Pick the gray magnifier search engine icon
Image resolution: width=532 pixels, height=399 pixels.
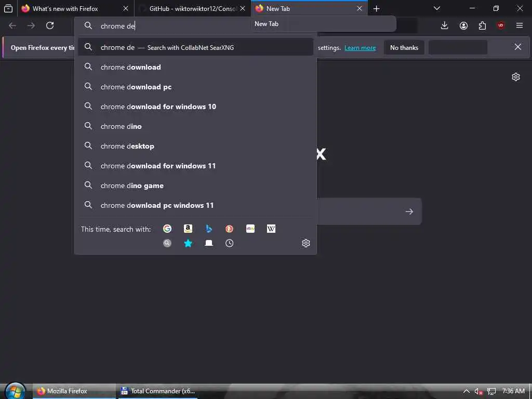[x=167, y=243]
